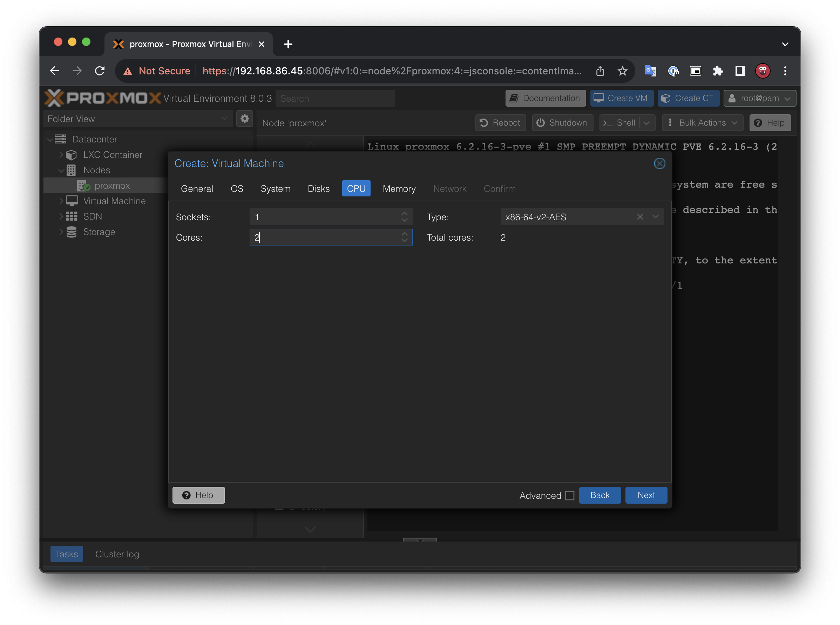This screenshot has width=840, height=625.
Task: Expand the Virtual Machine tree node
Action: (61, 201)
